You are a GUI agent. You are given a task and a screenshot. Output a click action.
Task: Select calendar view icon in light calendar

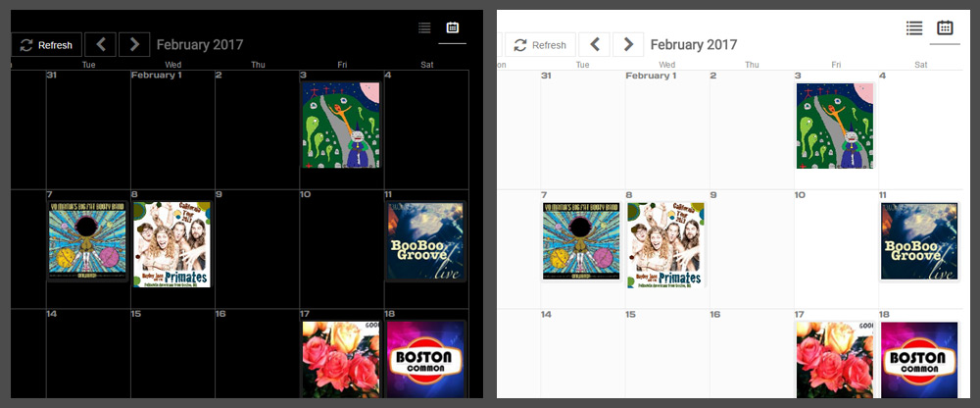click(x=945, y=27)
